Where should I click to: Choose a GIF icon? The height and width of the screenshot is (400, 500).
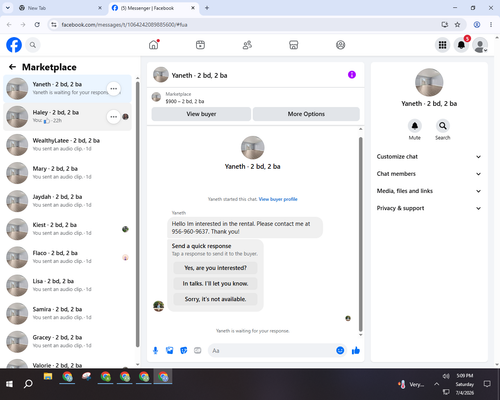click(198, 350)
